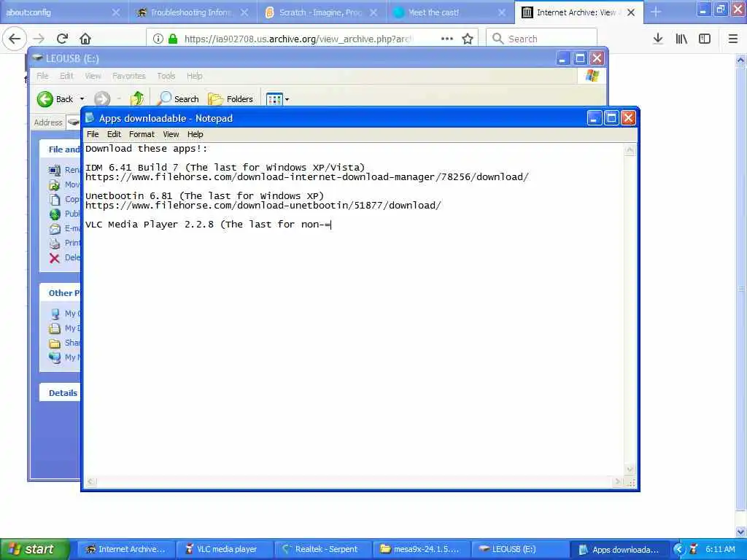Click the Details panel header
The height and width of the screenshot is (560, 747).
[x=61, y=393]
